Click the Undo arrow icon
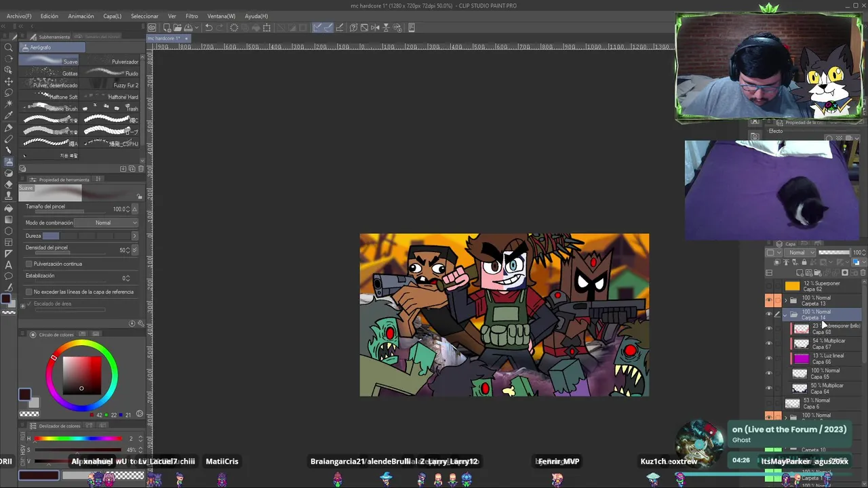868x488 pixels. tap(209, 28)
